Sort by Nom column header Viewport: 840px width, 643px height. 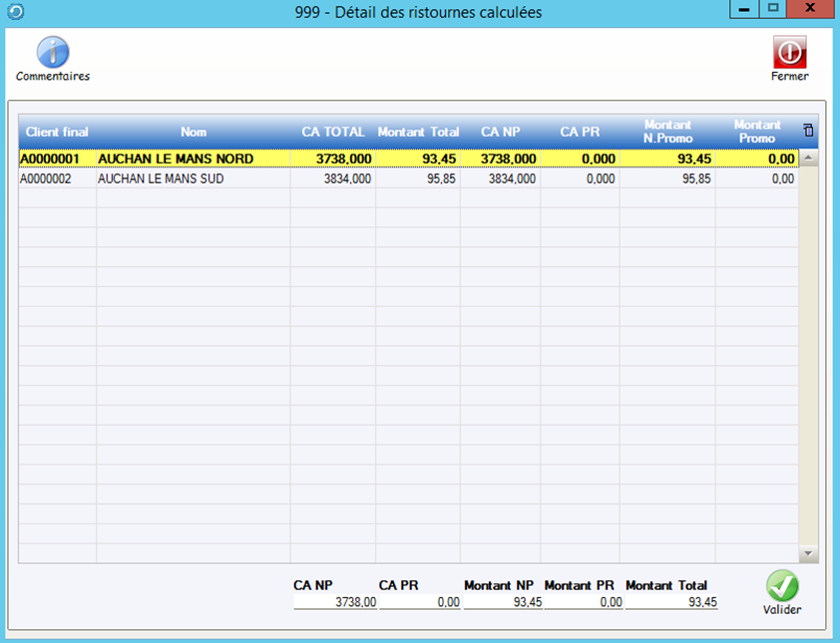click(x=194, y=132)
